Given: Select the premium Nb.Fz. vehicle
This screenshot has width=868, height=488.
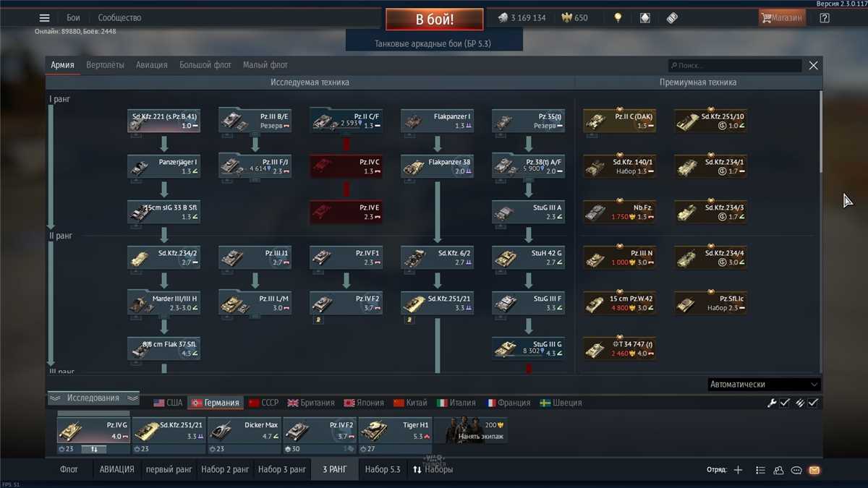Looking at the screenshot, I should point(620,212).
